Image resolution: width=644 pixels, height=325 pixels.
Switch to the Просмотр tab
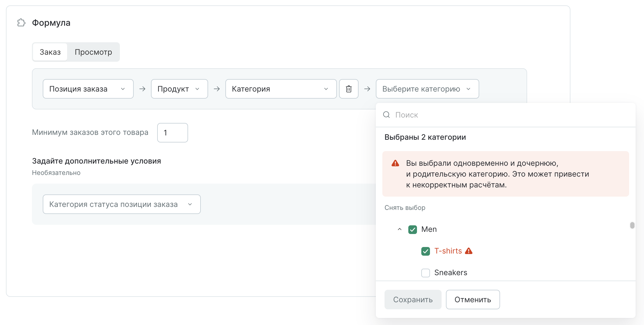click(93, 52)
